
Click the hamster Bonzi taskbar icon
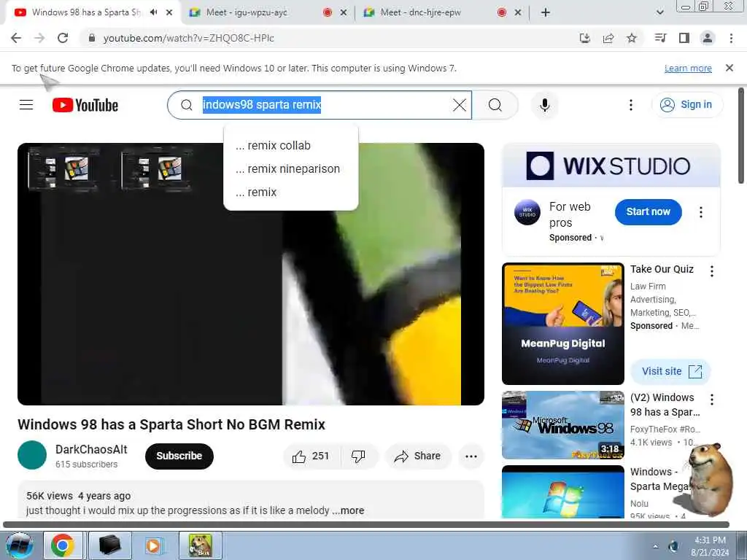point(200,545)
